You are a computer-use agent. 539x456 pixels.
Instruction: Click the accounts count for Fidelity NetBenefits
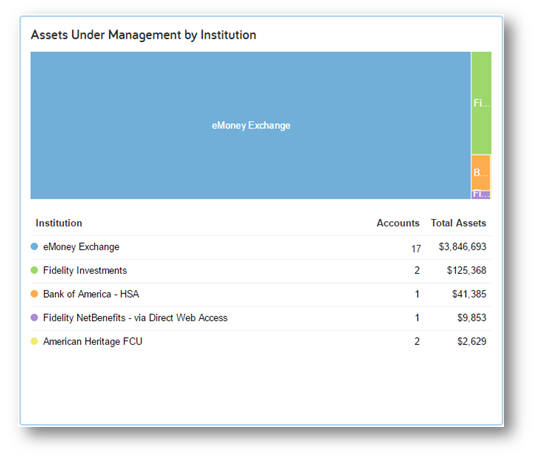[417, 318]
